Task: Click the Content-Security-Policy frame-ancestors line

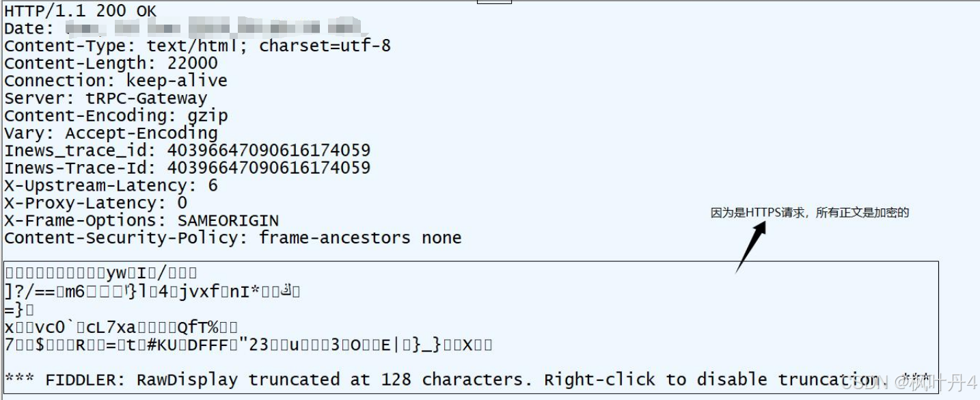Action: click(x=233, y=237)
